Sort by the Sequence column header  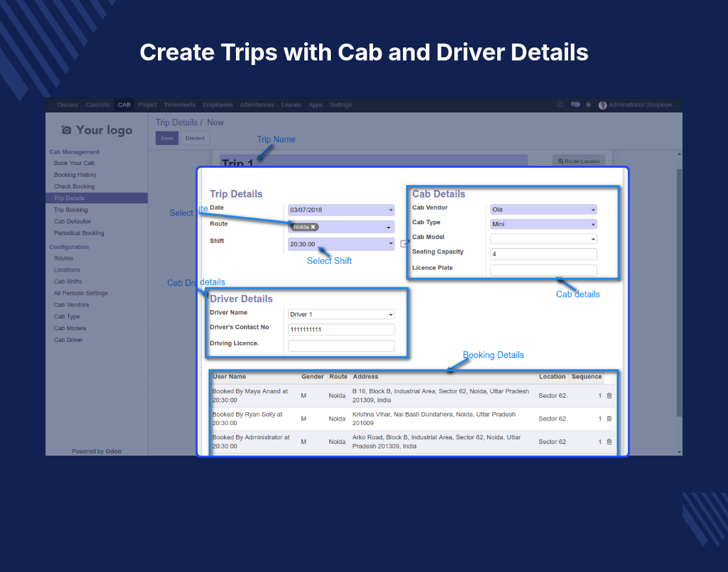click(586, 376)
